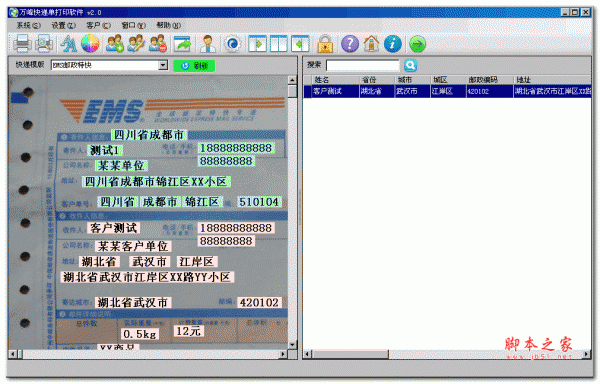Expand the 快递模版 template dropdown
This screenshot has width=600, height=384.
163,65
